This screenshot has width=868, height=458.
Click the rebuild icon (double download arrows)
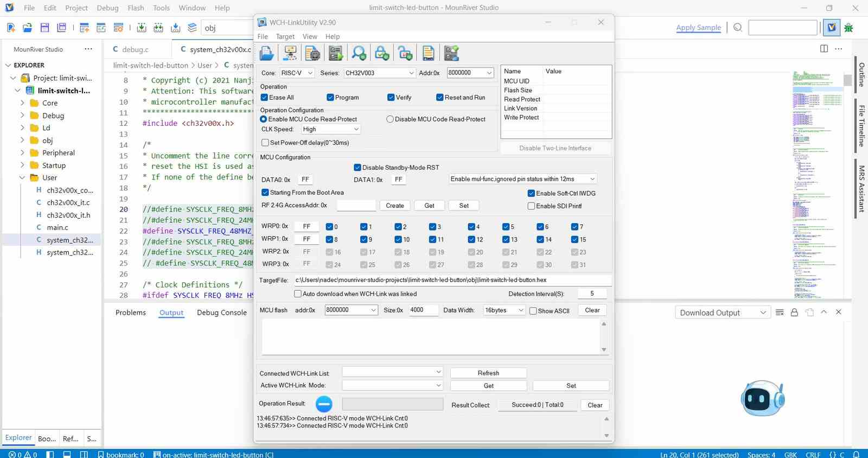(x=158, y=28)
